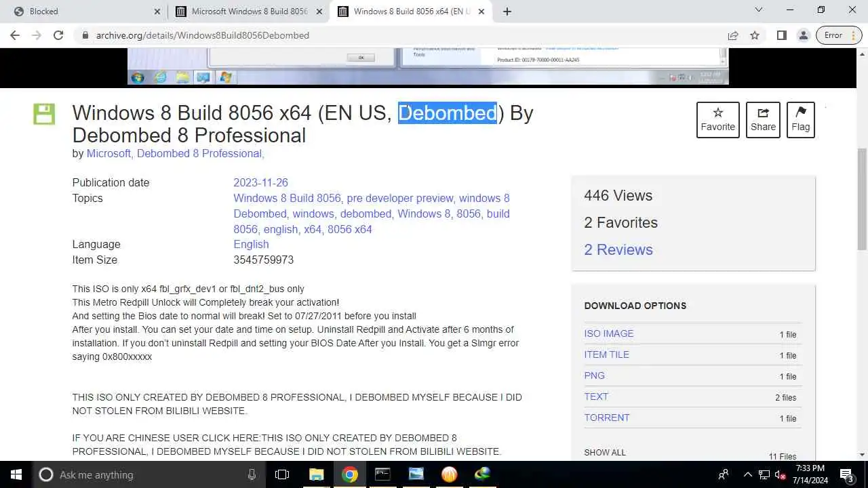The image size is (868, 488).
Task: Click the highlighted word Debombed in title
Action: [x=448, y=113]
